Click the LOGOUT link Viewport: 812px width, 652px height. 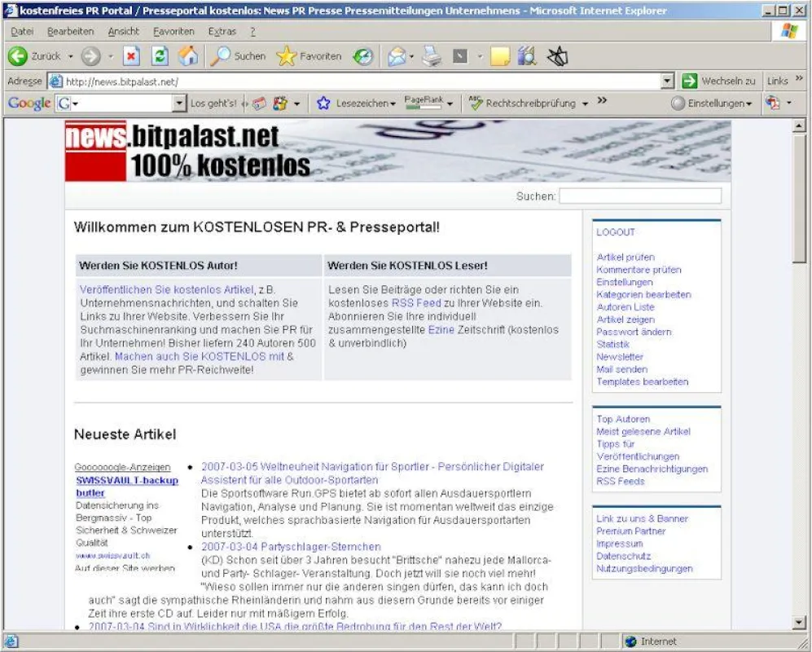coord(615,232)
